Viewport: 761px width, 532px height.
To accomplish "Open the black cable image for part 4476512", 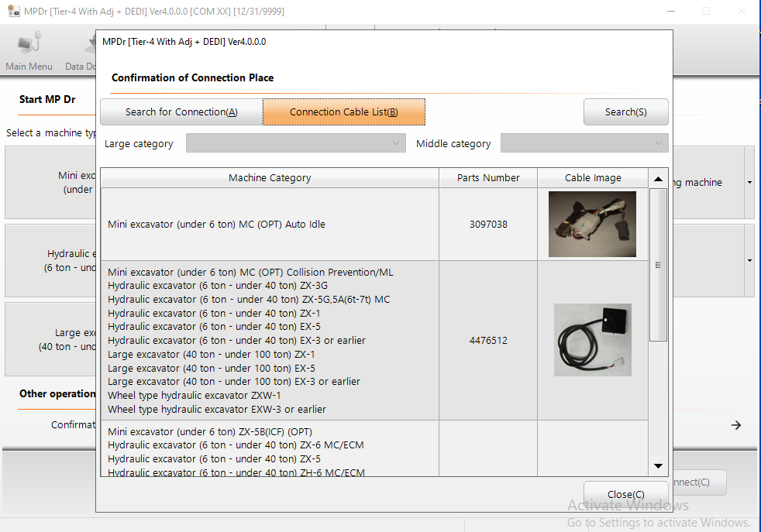I will coord(592,340).
